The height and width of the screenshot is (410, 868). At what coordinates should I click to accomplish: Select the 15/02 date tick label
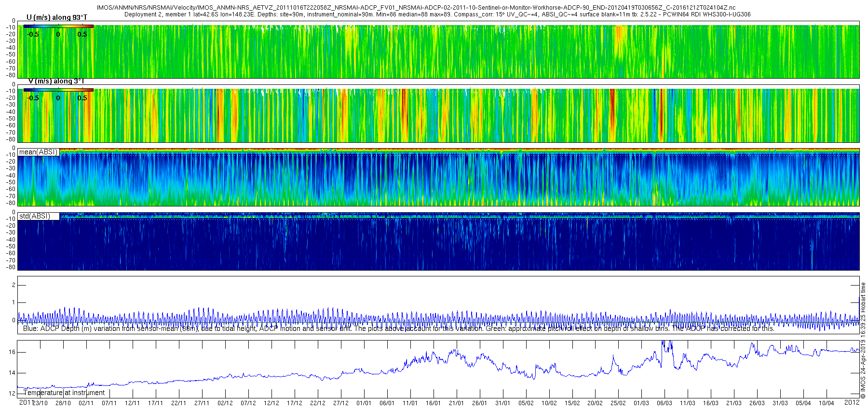(x=572, y=403)
